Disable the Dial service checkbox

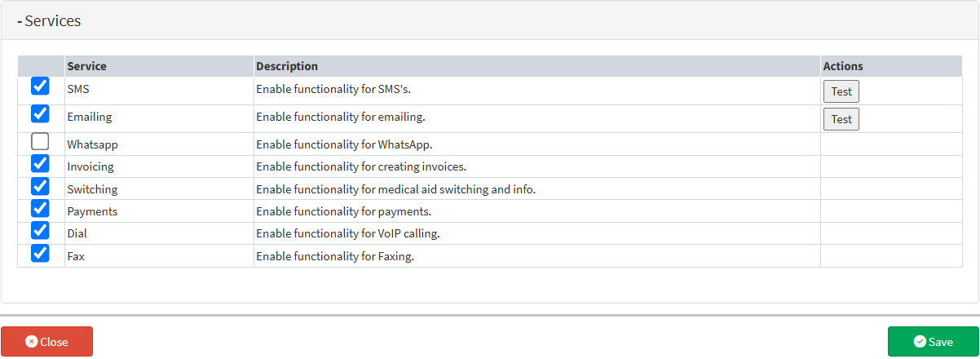[40, 231]
